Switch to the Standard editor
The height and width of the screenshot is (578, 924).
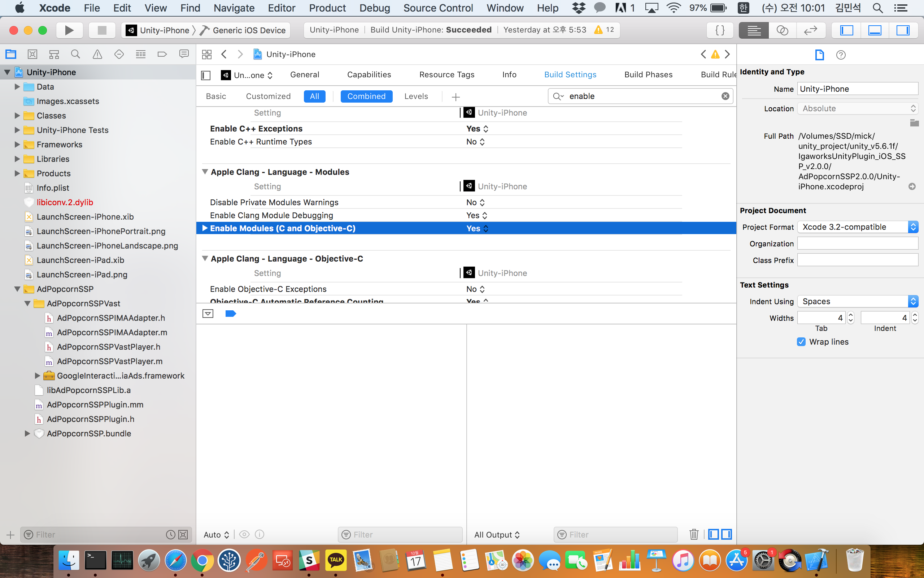point(754,30)
